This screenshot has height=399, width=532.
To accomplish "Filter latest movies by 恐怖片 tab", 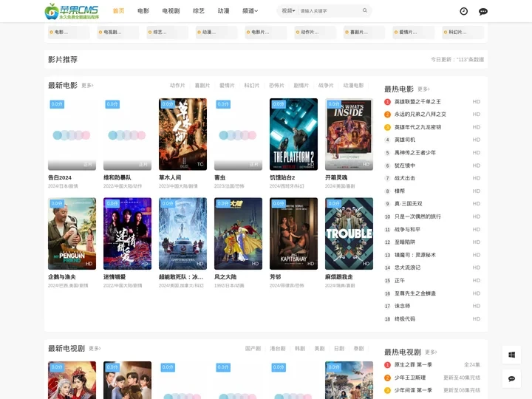I will coord(276,86).
